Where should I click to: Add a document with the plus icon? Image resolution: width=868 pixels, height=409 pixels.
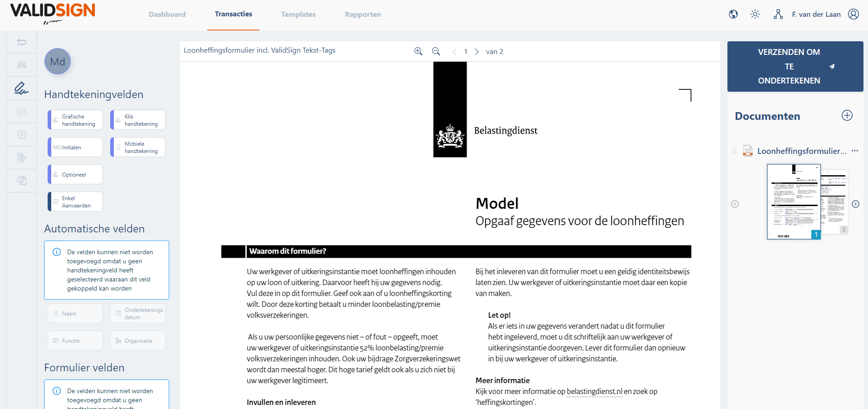tap(847, 115)
